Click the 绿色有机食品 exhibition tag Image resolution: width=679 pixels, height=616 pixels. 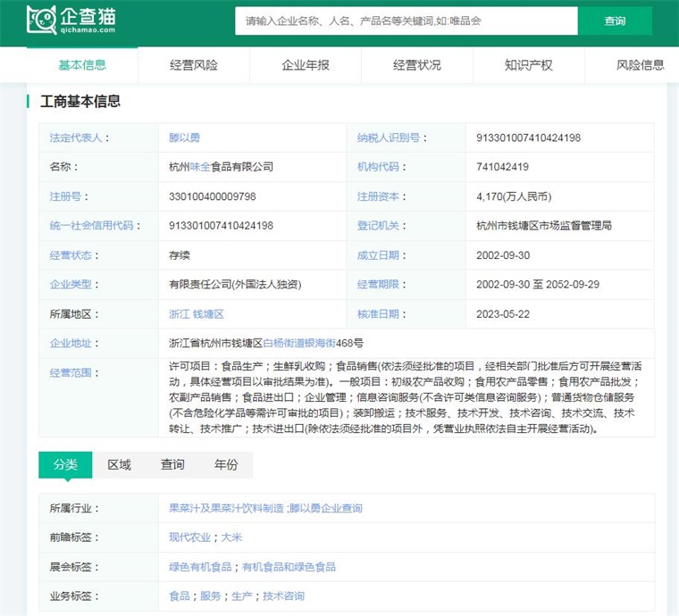[200, 567]
